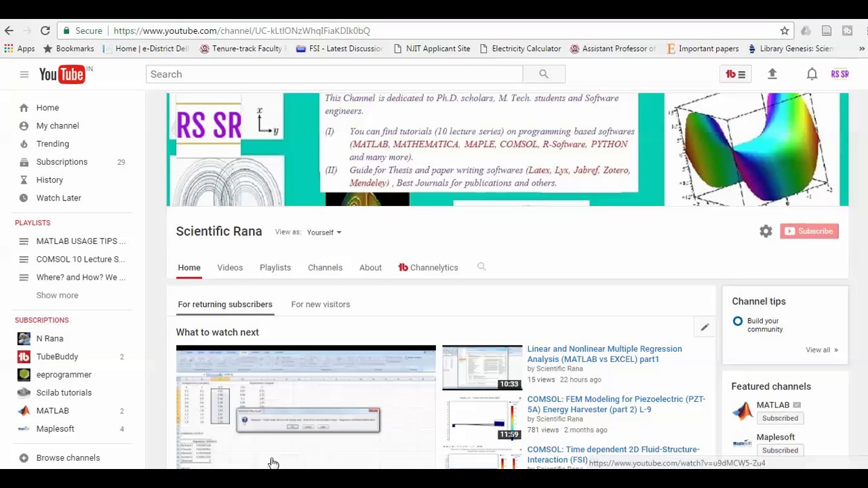Screen dimensions: 868x488
Task: Select the Build your community radio option
Action: (738, 321)
